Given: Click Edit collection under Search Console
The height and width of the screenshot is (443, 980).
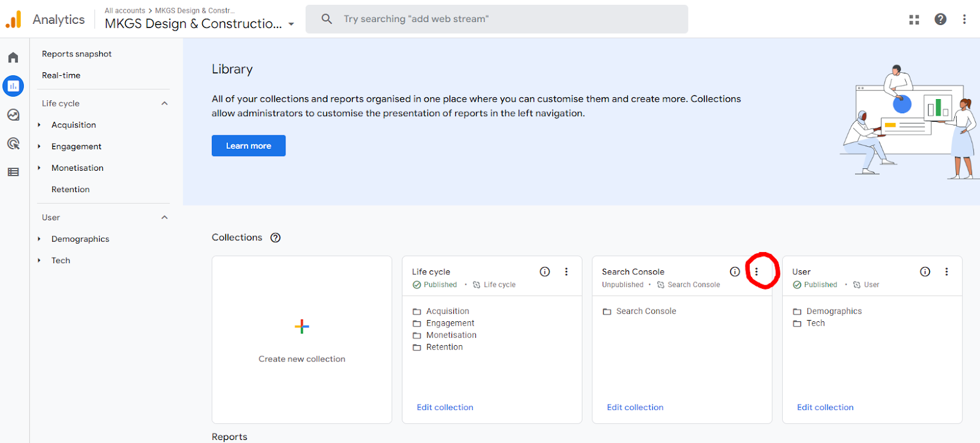Looking at the screenshot, I should pos(635,408).
